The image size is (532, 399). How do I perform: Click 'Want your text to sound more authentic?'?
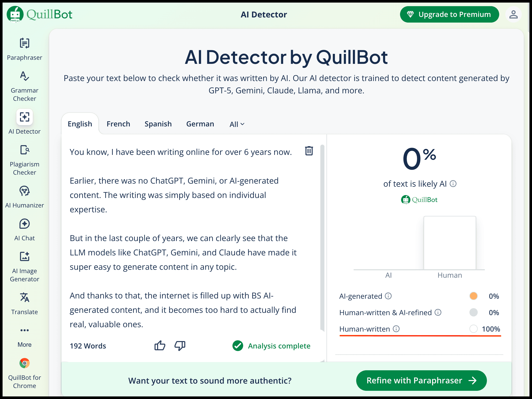point(210,381)
